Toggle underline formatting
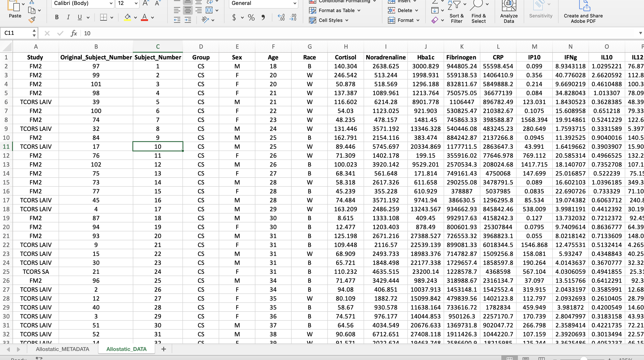 click(80, 17)
